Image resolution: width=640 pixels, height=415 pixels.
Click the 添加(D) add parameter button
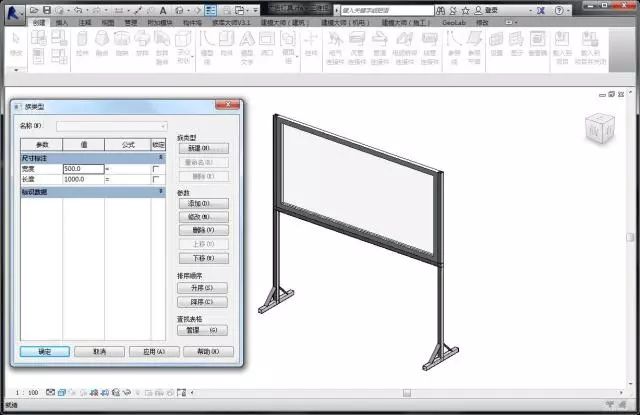[x=204, y=203]
